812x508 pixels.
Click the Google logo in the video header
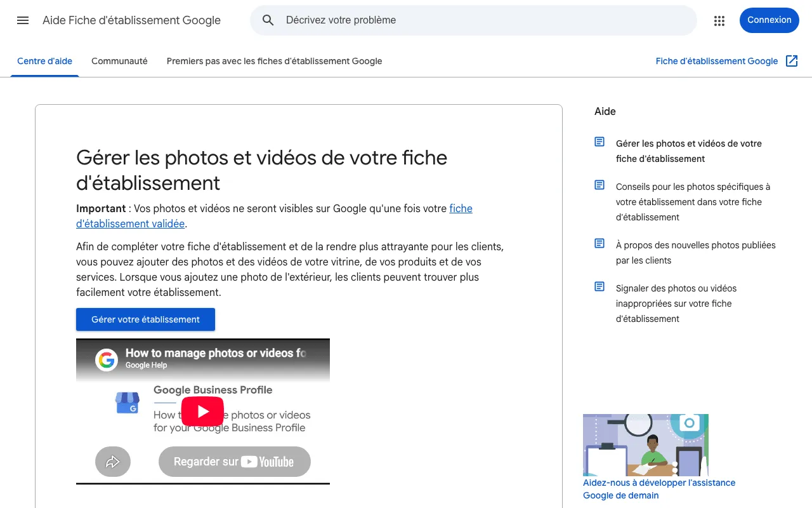(107, 360)
